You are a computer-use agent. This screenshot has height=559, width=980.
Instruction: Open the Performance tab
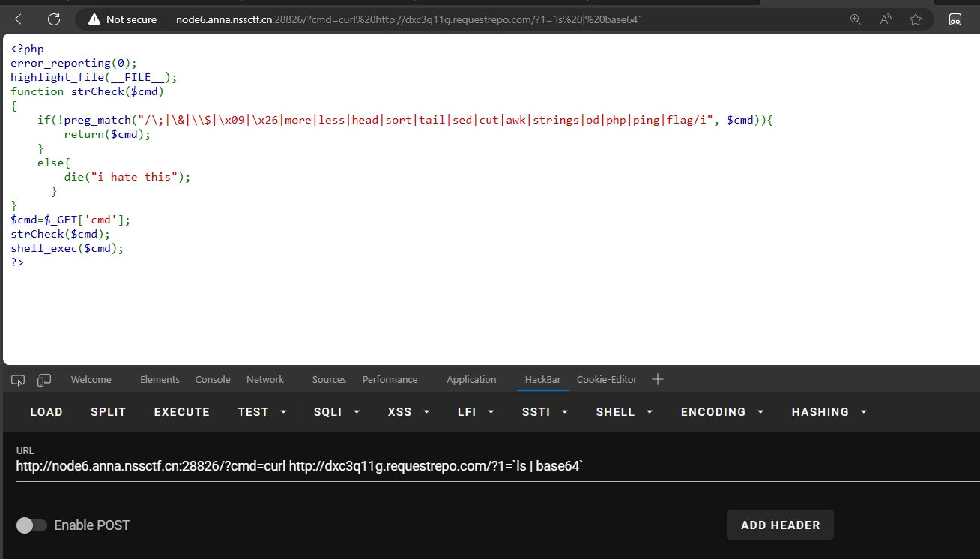click(x=390, y=380)
